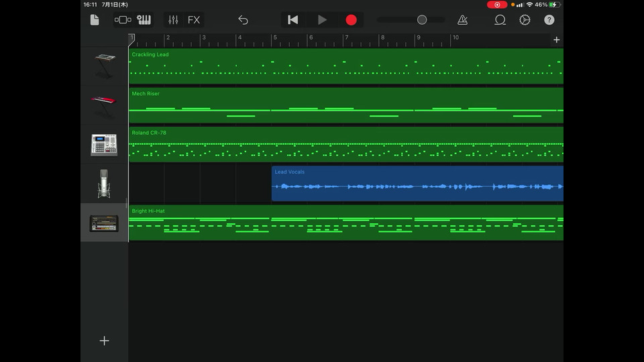Add a new track with plus button
Image resolution: width=644 pixels, height=362 pixels.
click(105, 341)
